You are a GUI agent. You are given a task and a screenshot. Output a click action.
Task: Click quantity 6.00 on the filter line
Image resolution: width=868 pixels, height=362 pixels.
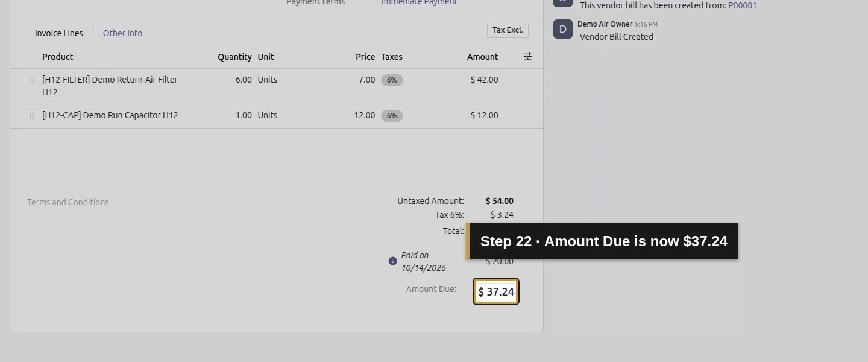244,80
